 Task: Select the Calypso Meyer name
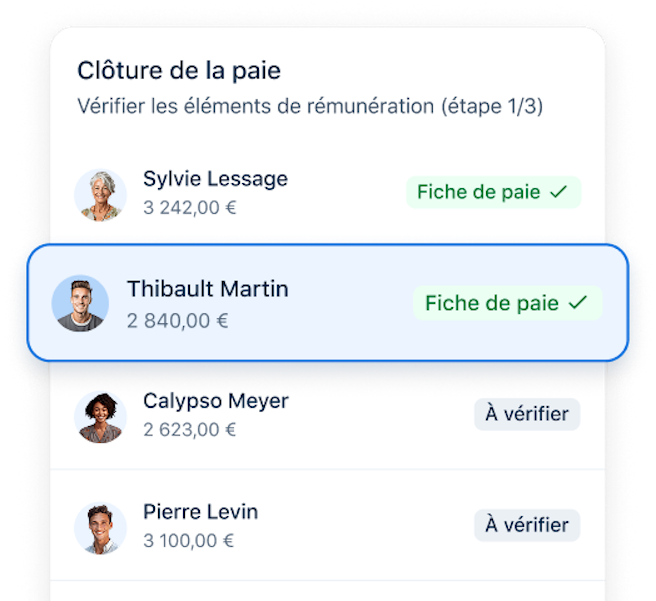216,402
